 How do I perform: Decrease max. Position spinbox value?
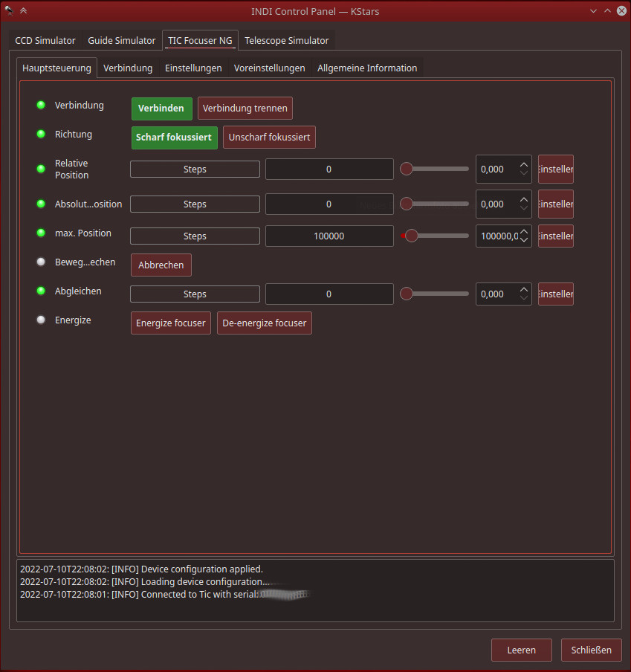coord(524,240)
